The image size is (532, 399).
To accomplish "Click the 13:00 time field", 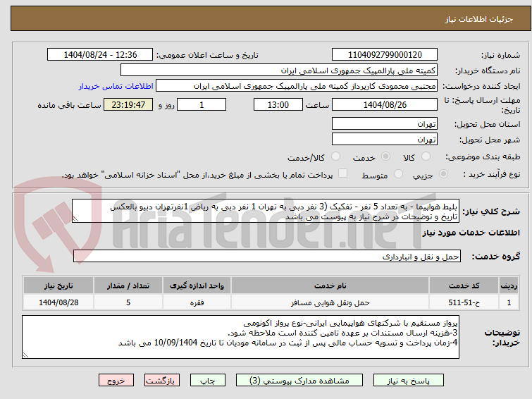I will pyautogui.click(x=278, y=104).
